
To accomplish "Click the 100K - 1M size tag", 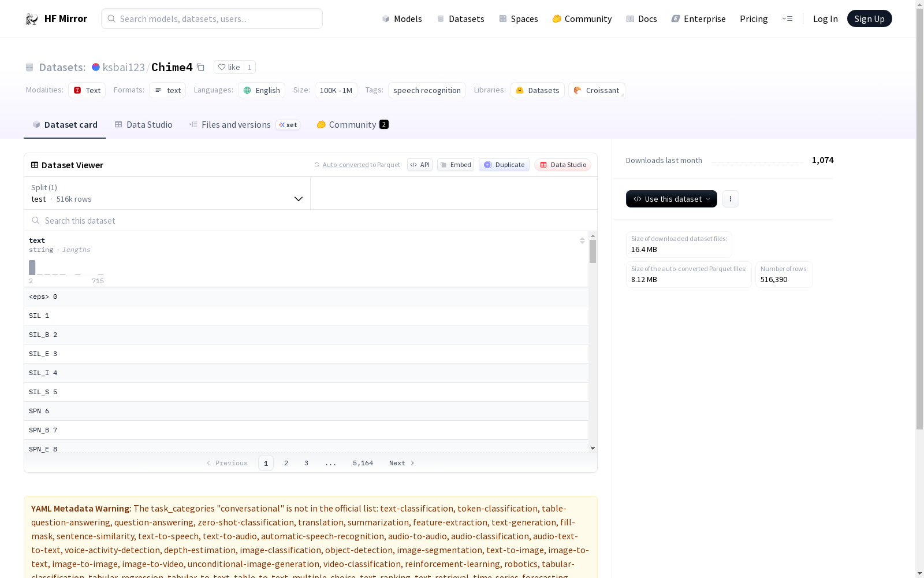I will (x=336, y=90).
